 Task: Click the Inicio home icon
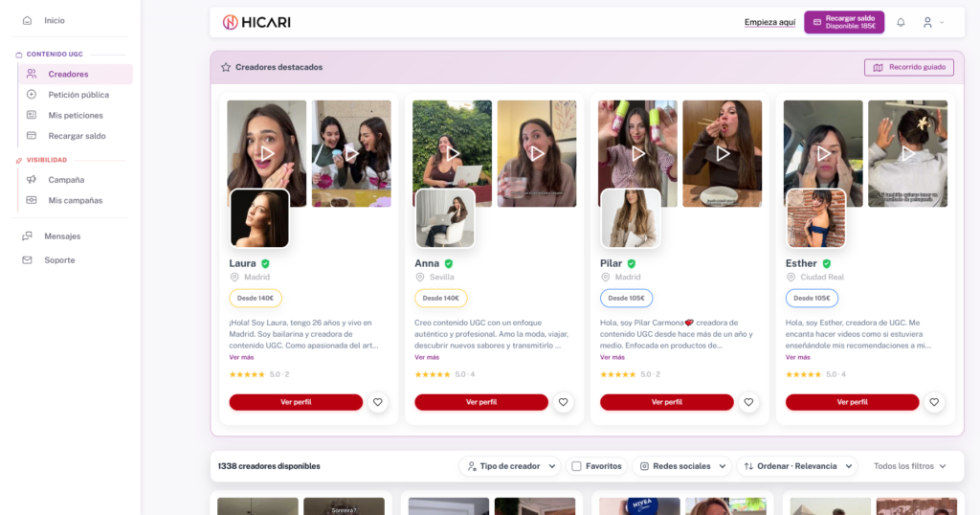(x=27, y=20)
